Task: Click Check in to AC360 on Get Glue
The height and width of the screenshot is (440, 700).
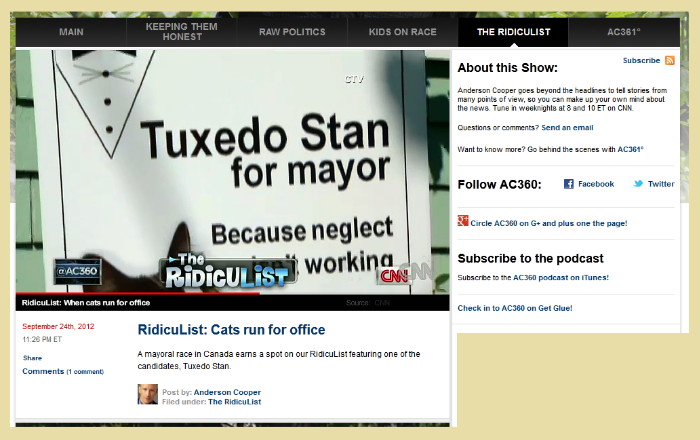Action: [x=515, y=308]
